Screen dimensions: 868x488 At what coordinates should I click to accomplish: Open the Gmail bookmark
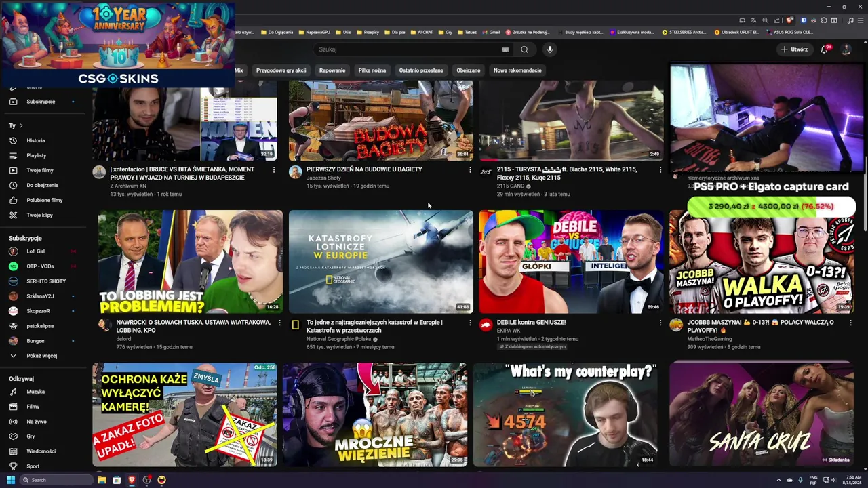pos(492,32)
